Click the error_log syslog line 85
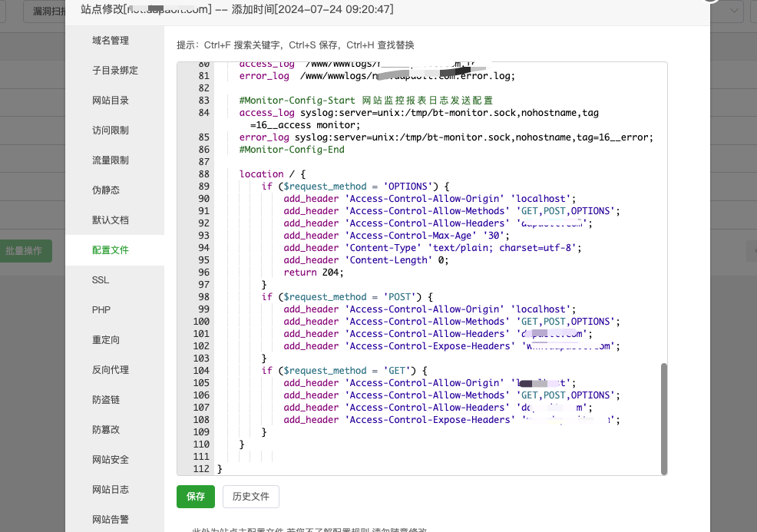The height and width of the screenshot is (532, 757). (x=446, y=137)
